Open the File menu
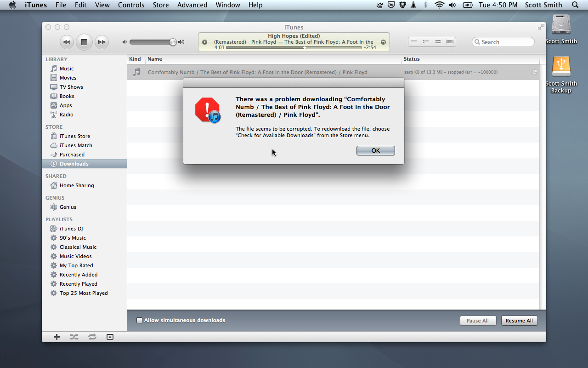Image resolution: width=588 pixels, height=368 pixels. click(x=61, y=5)
